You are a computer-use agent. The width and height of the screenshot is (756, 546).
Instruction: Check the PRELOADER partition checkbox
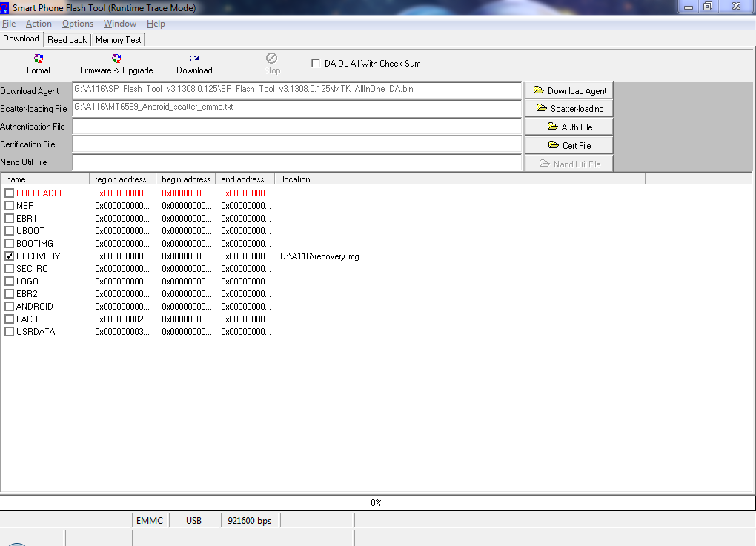[10, 193]
